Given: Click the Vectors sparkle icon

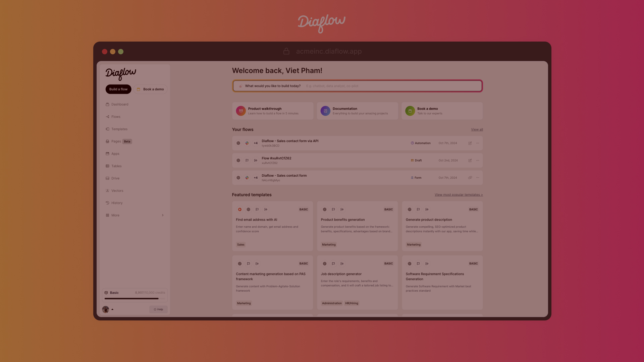Looking at the screenshot, I should tap(107, 190).
